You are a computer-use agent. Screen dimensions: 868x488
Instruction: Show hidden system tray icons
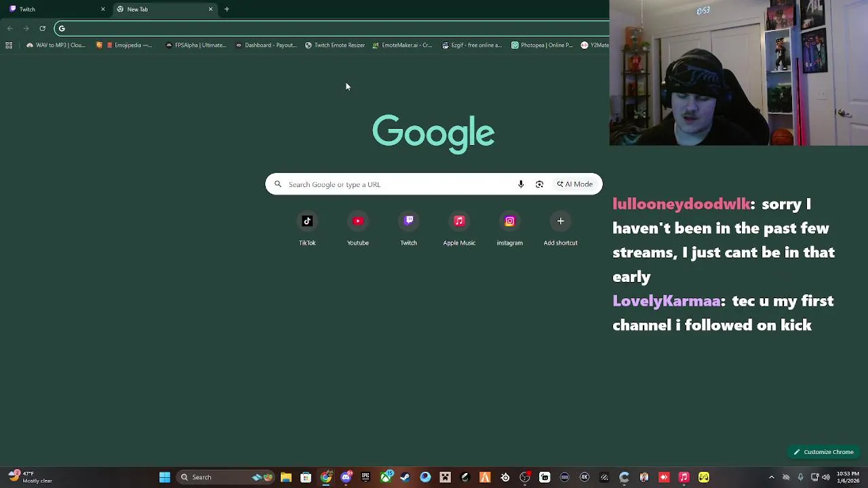[771, 477]
